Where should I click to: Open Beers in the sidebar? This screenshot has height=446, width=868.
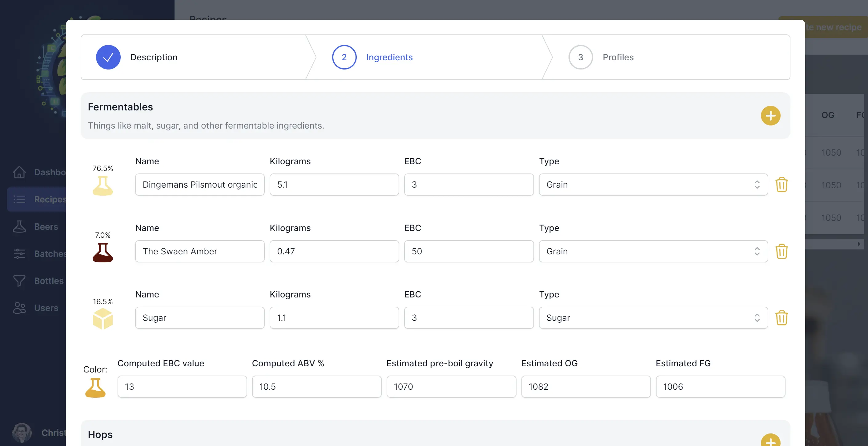(46, 226)
